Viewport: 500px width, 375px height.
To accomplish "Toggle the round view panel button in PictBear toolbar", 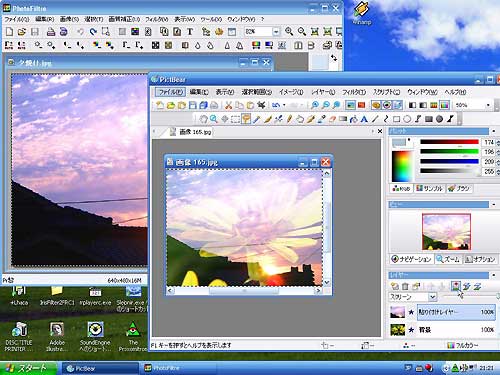I will point(387,105).
